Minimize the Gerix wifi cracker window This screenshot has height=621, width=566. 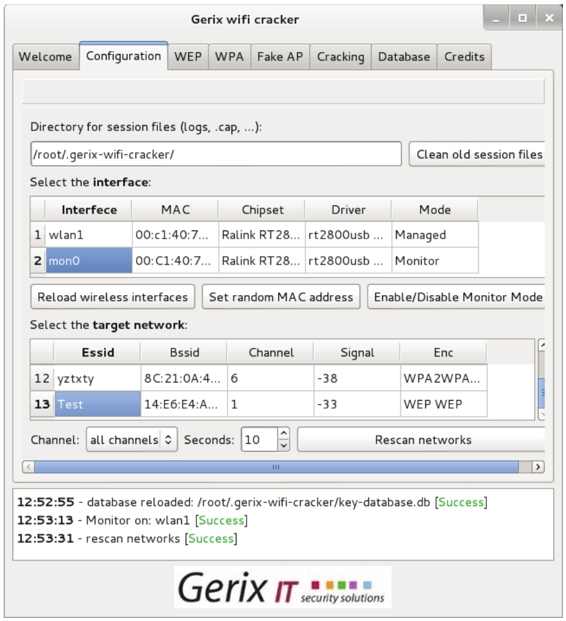pos(496,18)
